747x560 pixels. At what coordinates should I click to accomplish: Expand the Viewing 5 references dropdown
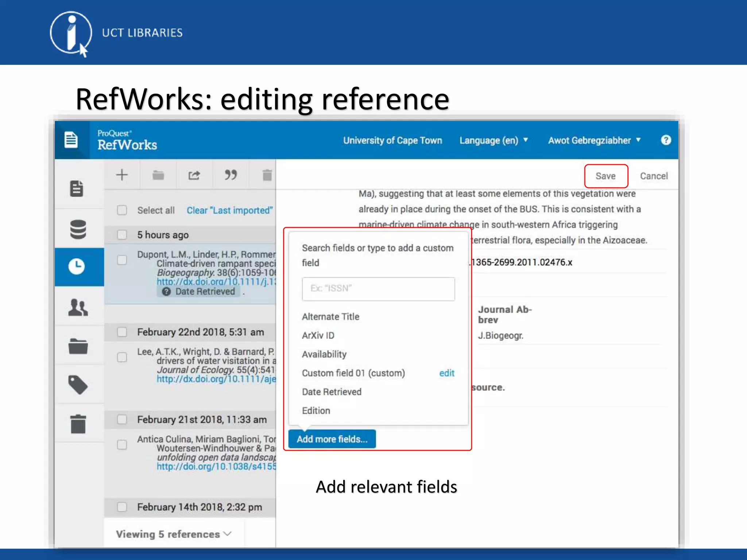click(174, 534)
